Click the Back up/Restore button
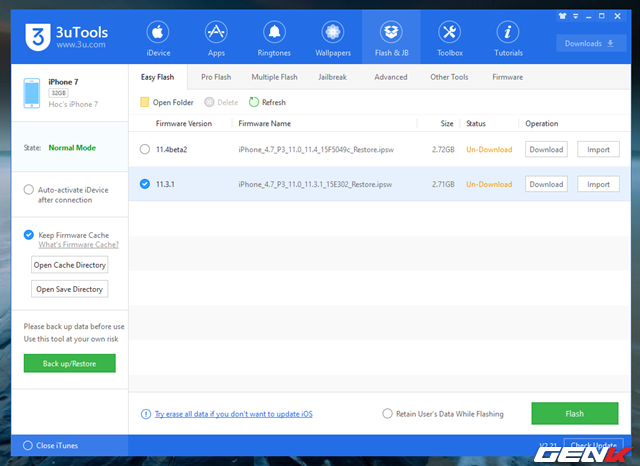640x466 pixels. [69, 363]
